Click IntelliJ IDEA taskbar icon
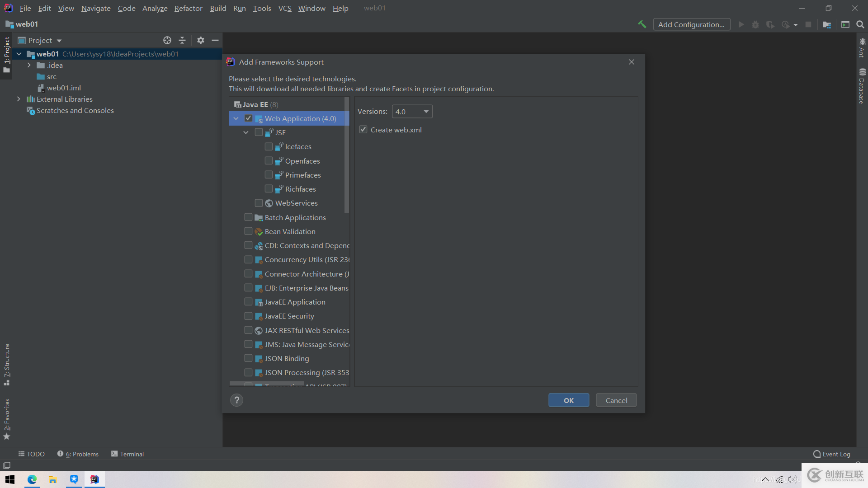Image resolution: width=868 pixels, height=488 pixels. coord(94,479)
